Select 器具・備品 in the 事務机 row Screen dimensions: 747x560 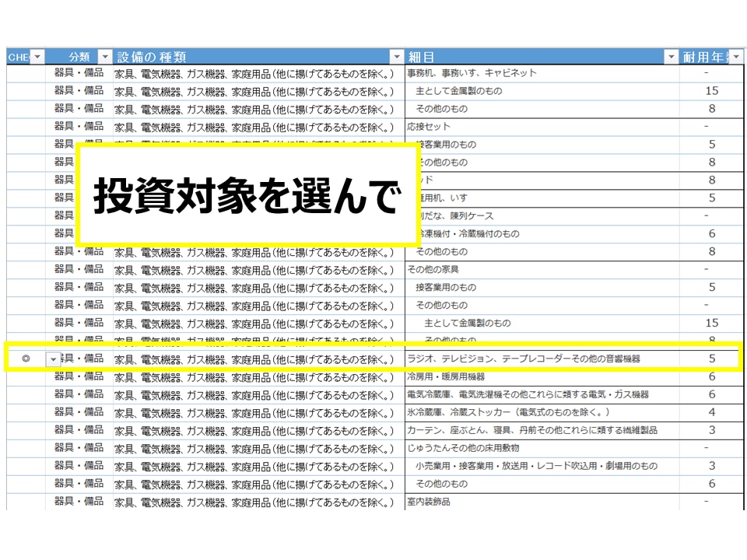click(x=79, y=73)
